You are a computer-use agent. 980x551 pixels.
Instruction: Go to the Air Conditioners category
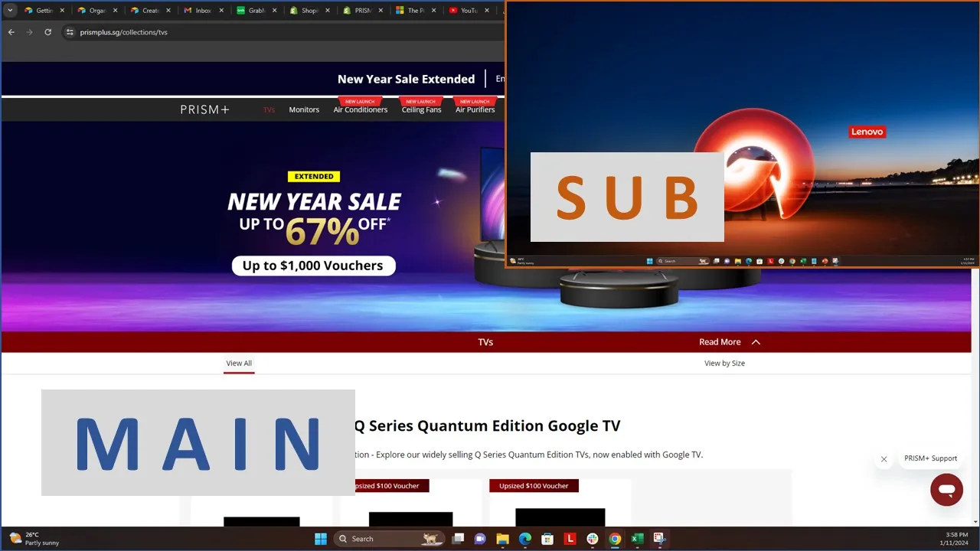coord(360,109)
